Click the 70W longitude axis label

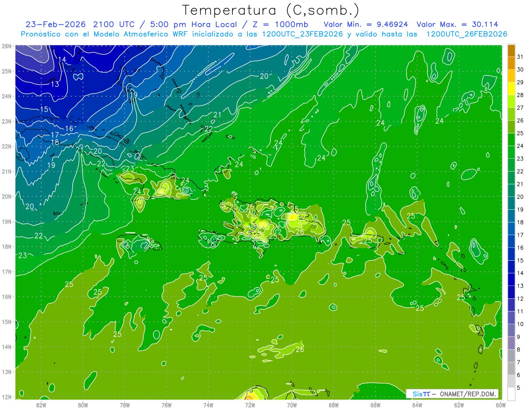point(292,405)
